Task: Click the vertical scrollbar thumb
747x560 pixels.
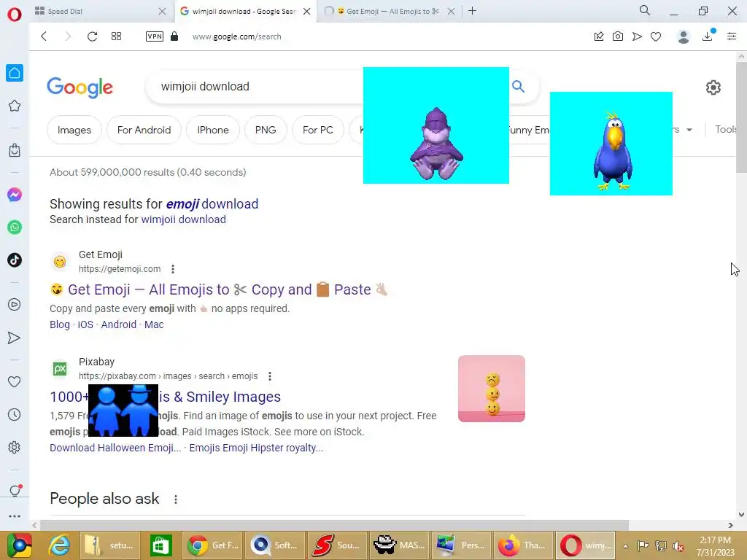Action: [741, 117]
